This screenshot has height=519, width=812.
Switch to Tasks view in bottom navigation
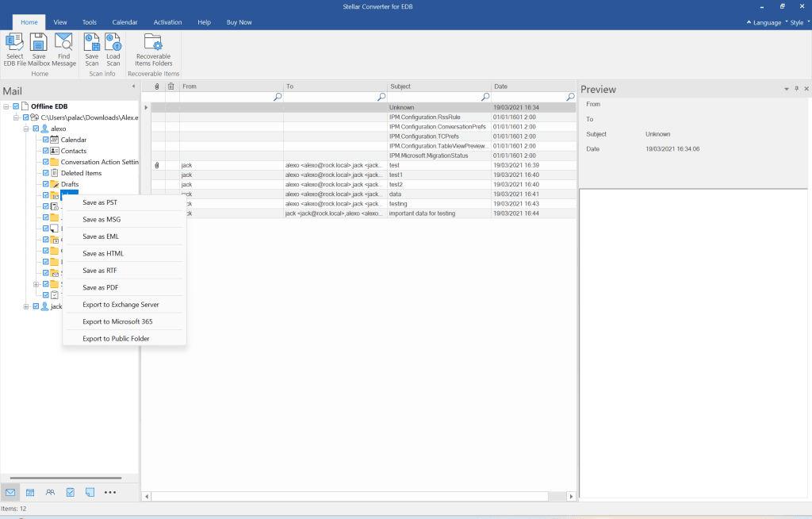tap(71, 493)
